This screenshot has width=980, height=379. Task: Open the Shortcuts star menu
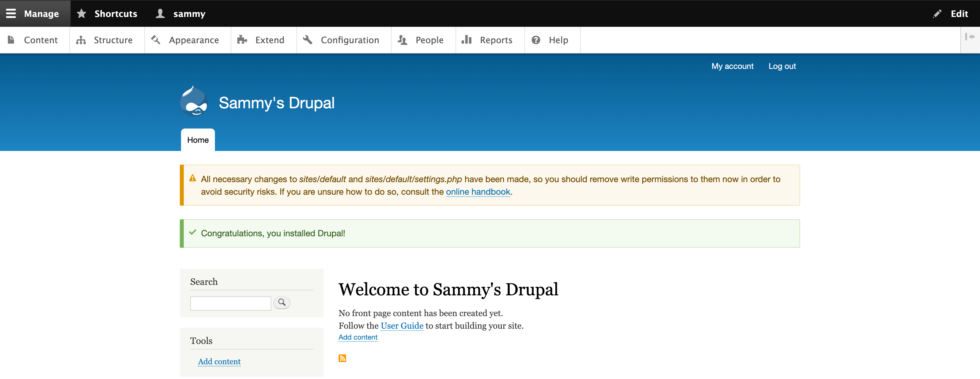tap(107, 14)
